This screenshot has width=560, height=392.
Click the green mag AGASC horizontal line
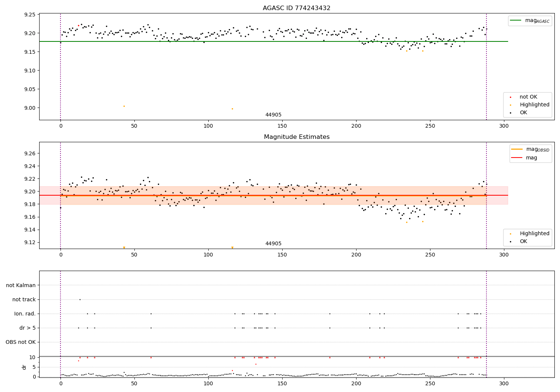pos(274,41)
